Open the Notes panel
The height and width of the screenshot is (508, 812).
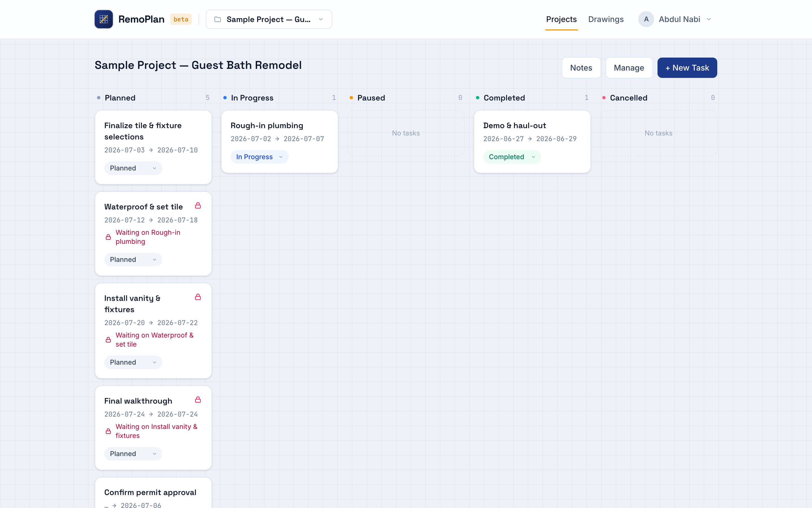(581, 68)
